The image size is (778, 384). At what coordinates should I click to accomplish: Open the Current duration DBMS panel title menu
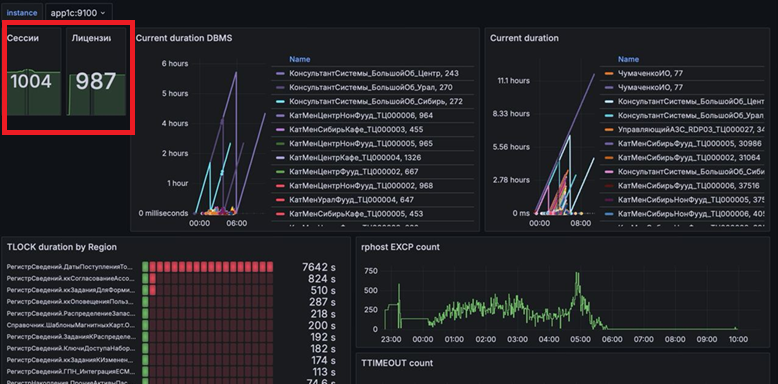pos(184,38)
